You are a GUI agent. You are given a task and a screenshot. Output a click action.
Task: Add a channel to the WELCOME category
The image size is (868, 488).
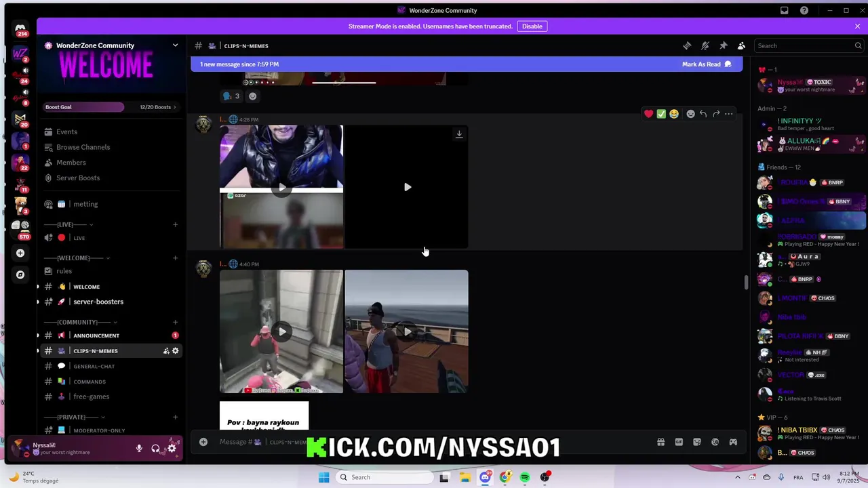tap(175, 258)
